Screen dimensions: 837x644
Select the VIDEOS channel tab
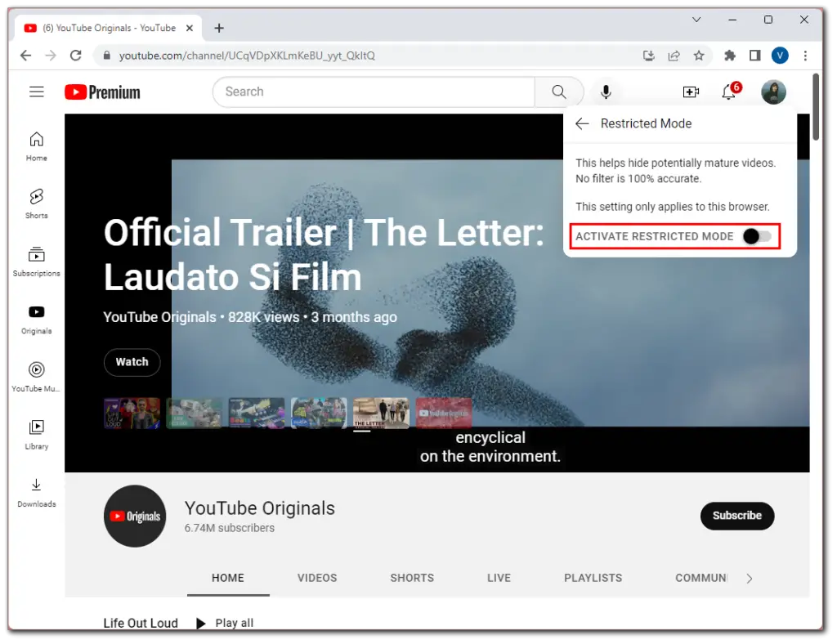317,579
